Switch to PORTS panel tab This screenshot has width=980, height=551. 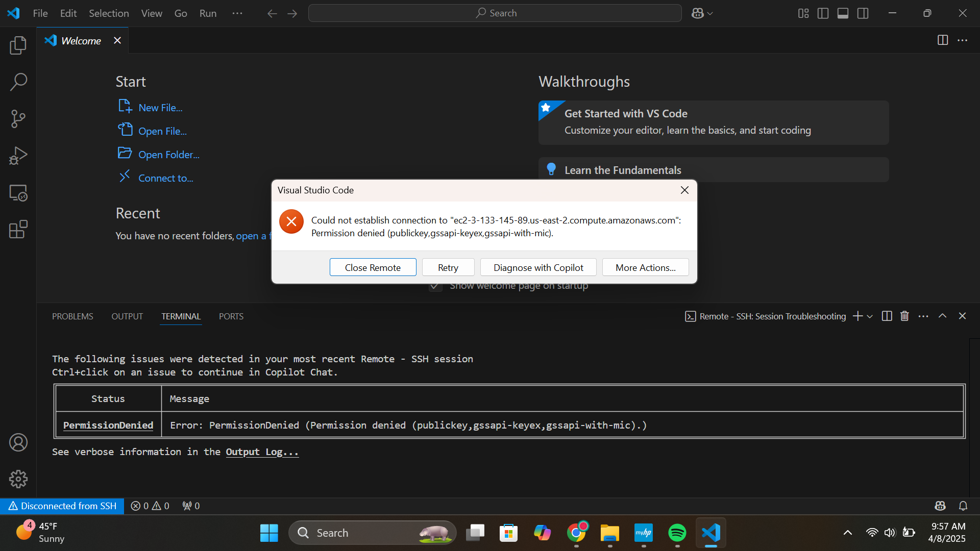point(231,316)
